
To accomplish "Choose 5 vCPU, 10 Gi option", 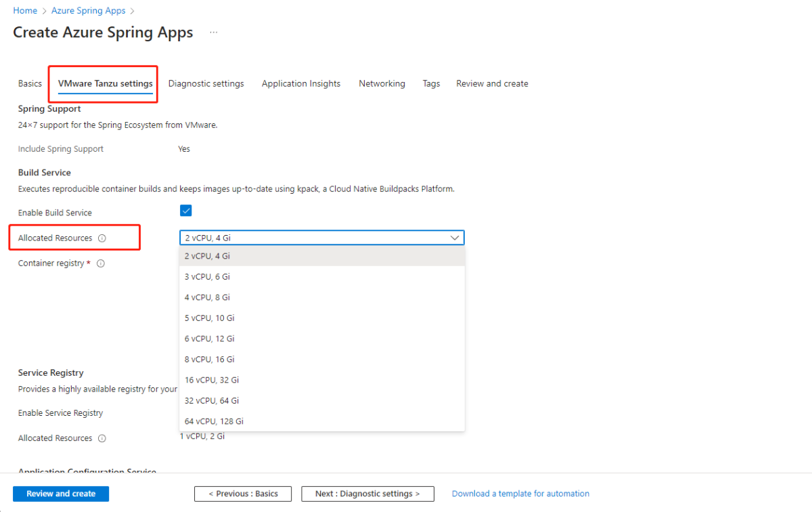I will (x=322, y=318).
